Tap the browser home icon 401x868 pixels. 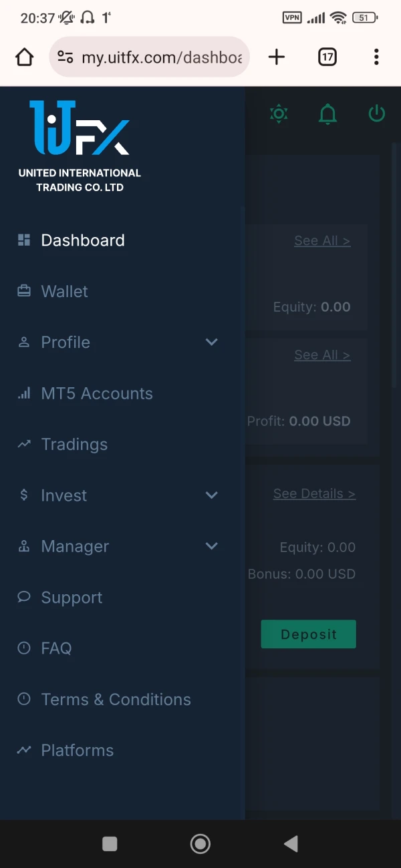coord(25,57)
